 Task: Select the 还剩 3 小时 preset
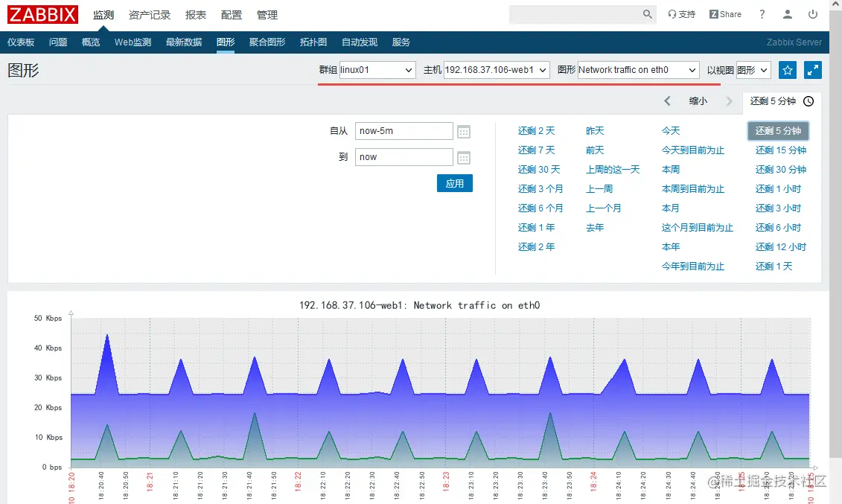pyautogui.click(x=778, y=208)
